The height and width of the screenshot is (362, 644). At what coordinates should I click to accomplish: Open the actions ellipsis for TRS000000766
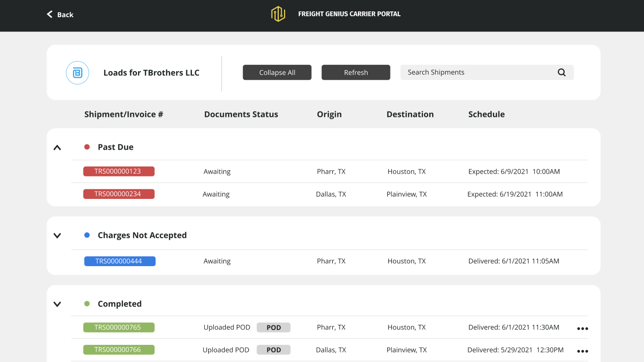point(582,351)
